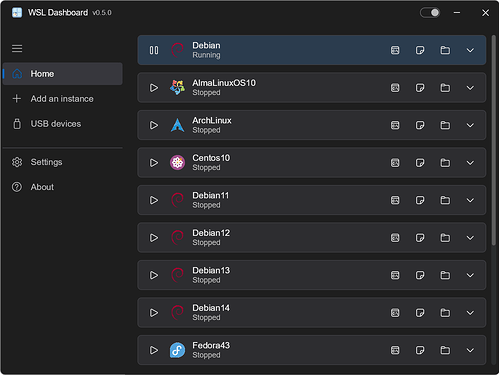499x375 pixels.
Task: Expand the Debian12 details chevron
Action: click(x=470, y=238)
